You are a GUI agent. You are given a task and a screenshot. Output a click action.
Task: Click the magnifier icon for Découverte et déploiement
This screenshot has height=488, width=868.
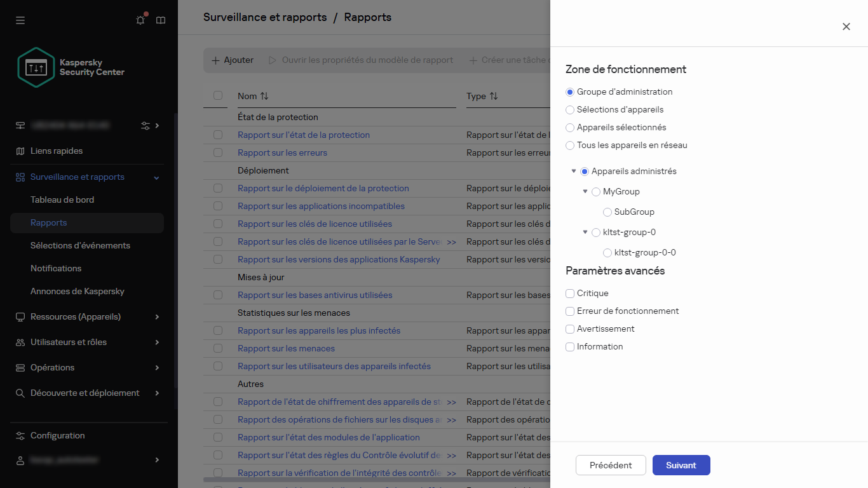[20, 393]
